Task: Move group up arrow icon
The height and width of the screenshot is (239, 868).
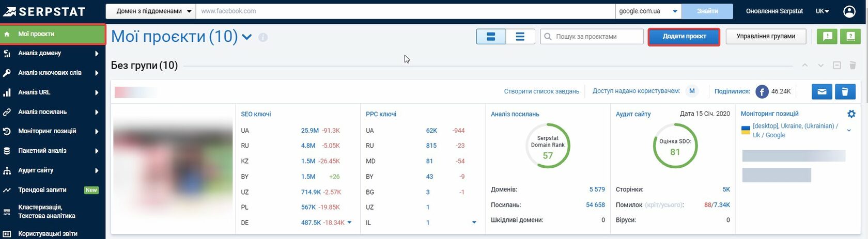Action: (805, 65)
